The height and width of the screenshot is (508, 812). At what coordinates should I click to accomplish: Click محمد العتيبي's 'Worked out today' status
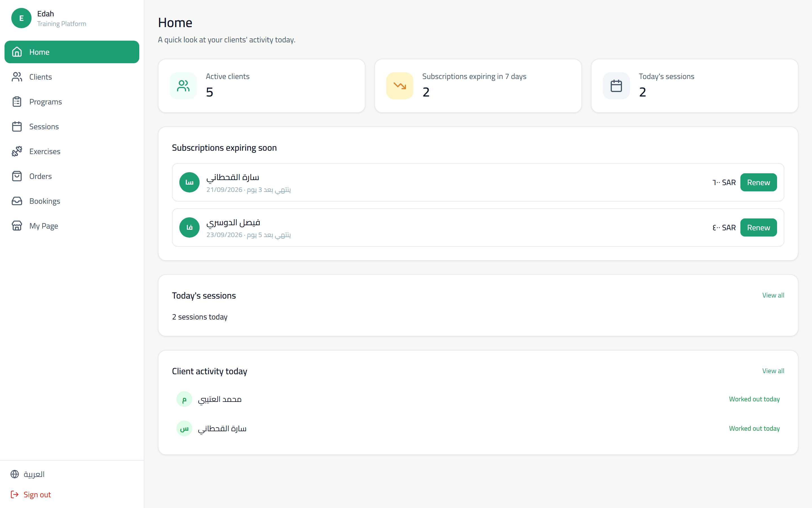pos(754,399)
